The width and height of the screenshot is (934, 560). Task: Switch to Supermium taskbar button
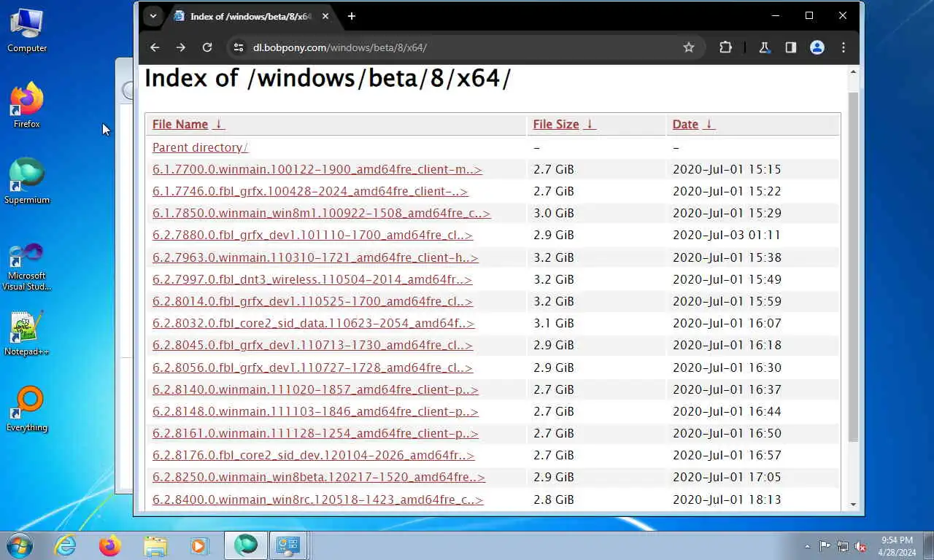[x=246, y=545]
